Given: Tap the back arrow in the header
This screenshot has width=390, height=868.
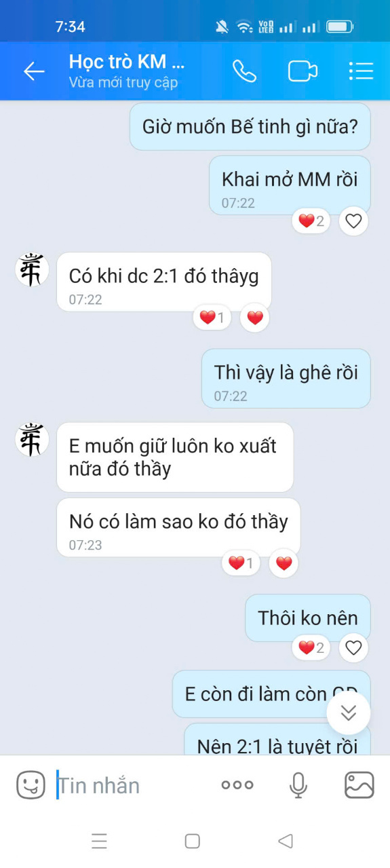Looking at the screenshot, I should [x=34, y=71].
